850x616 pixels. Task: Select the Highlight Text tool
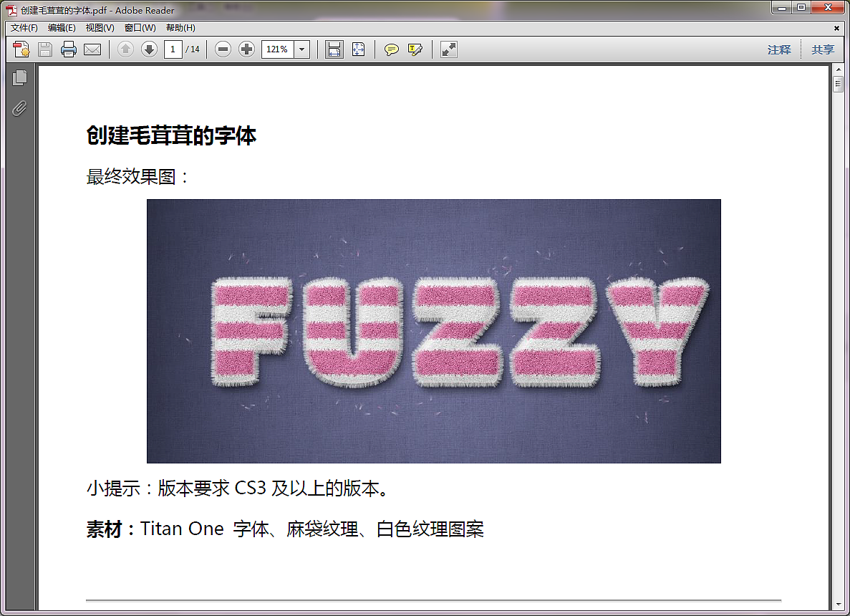point(415,49)
